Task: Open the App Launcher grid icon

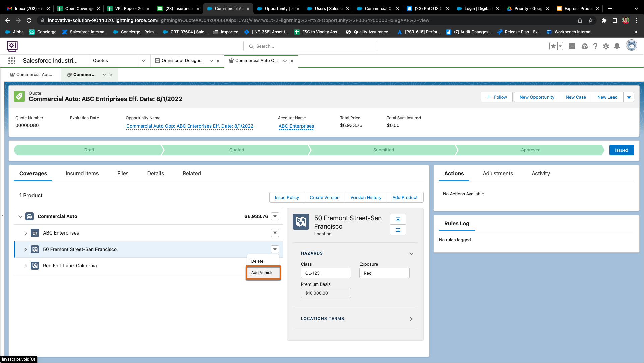Action: [12, 61]
